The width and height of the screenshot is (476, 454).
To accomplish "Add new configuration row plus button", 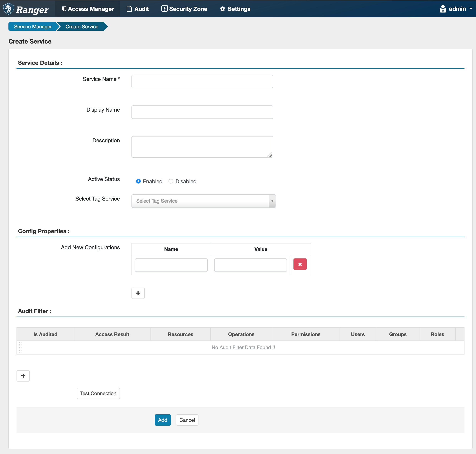I will click(x=138, y=293).
